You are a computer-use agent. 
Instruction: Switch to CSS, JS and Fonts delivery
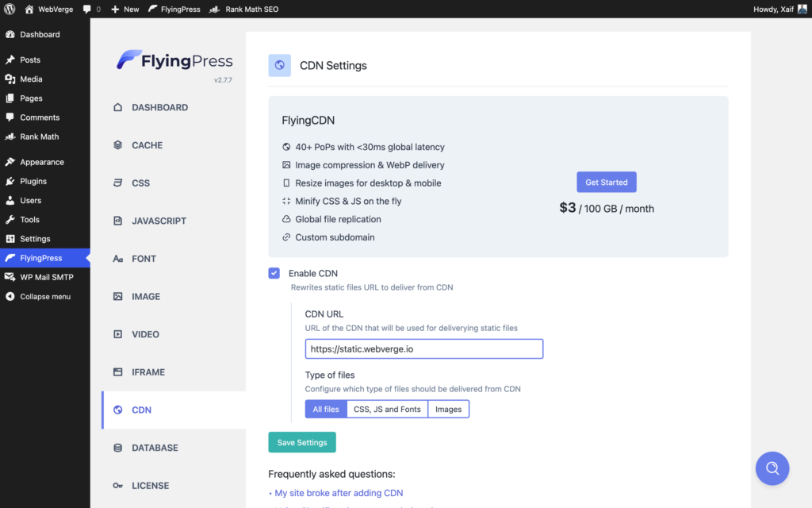click(x=387, y=409)
